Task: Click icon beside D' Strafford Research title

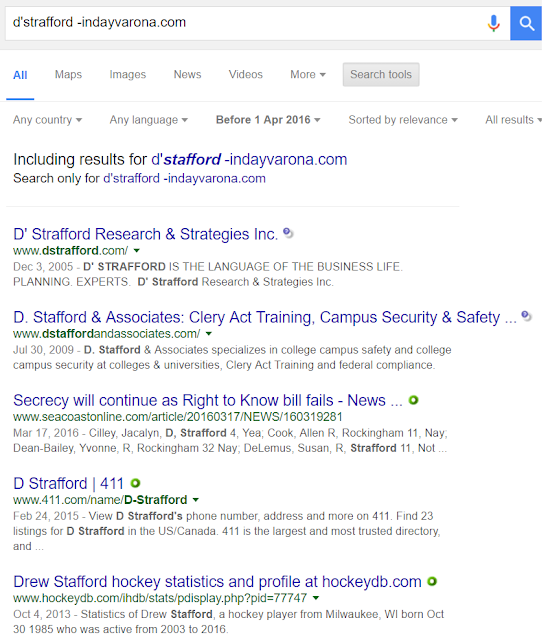Action: [x=288, y=233]
